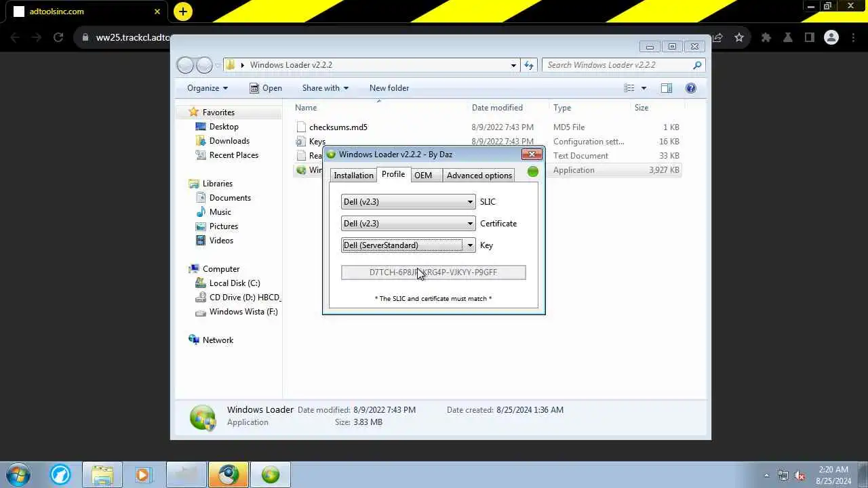868x488 pixels.
Task: Bookmark this page with the star icon
Action: coord(739,38)
